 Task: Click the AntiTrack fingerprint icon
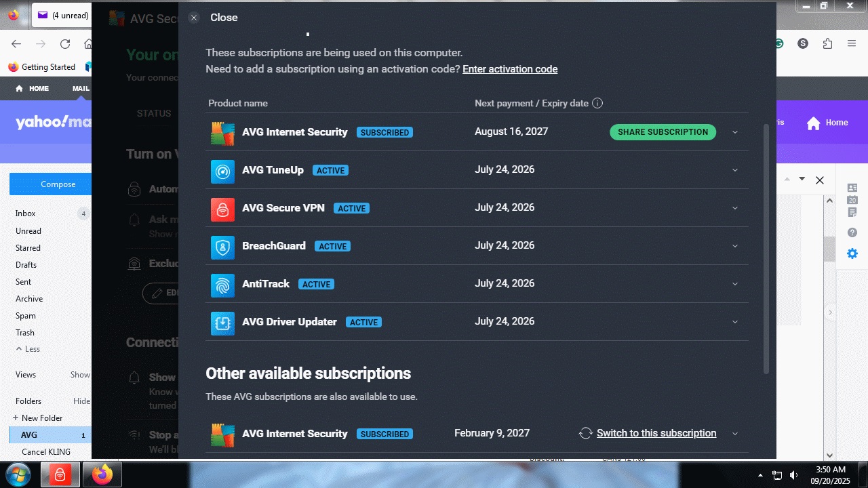222,285
